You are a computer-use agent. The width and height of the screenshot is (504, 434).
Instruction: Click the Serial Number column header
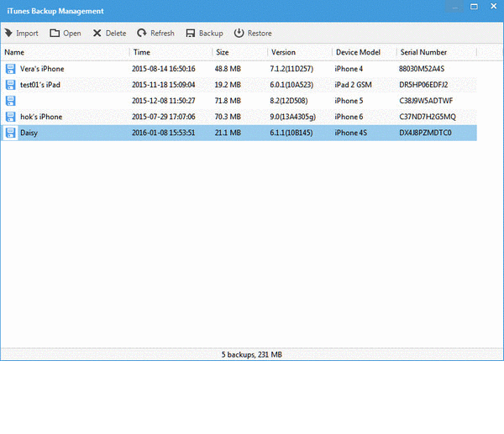click(x=423, y=52)
